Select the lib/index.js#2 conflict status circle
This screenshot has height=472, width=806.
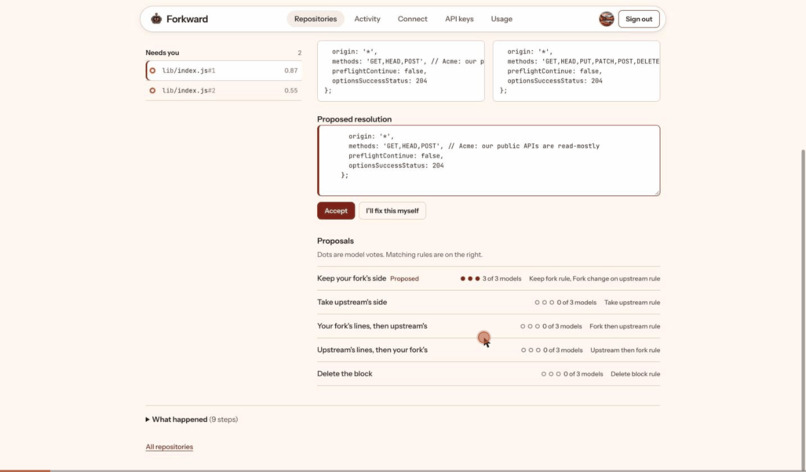[152, 90]
